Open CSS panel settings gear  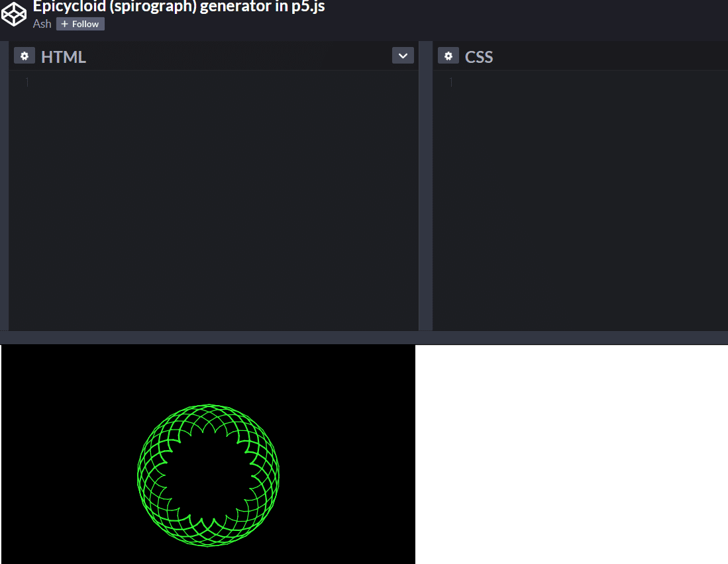[448, 56]
